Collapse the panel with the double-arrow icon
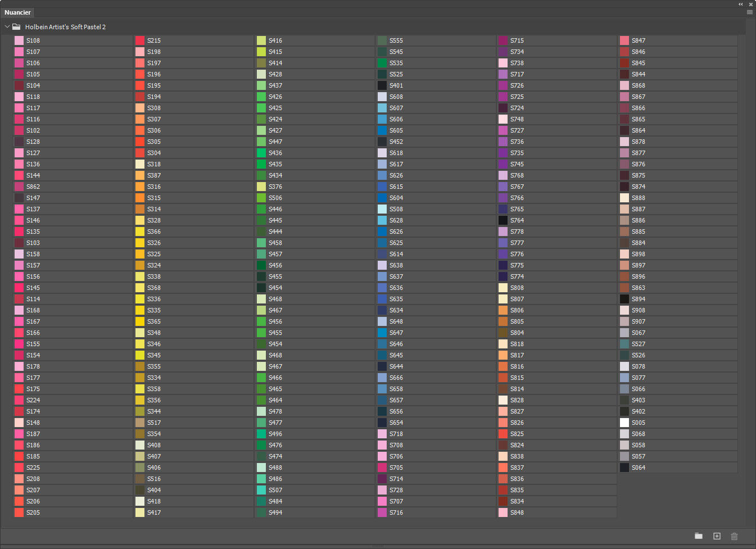 coord(741,4)
